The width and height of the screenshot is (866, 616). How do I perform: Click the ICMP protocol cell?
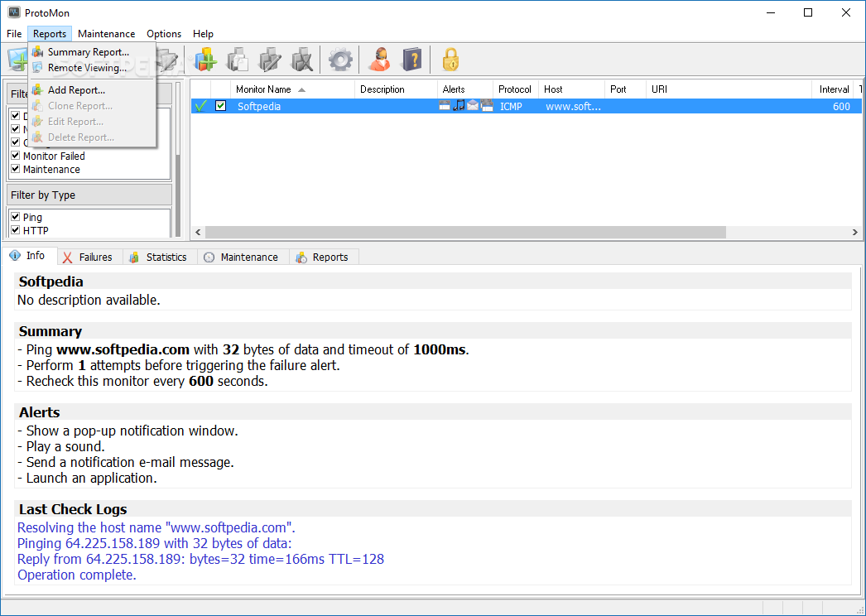click(511, 106)
